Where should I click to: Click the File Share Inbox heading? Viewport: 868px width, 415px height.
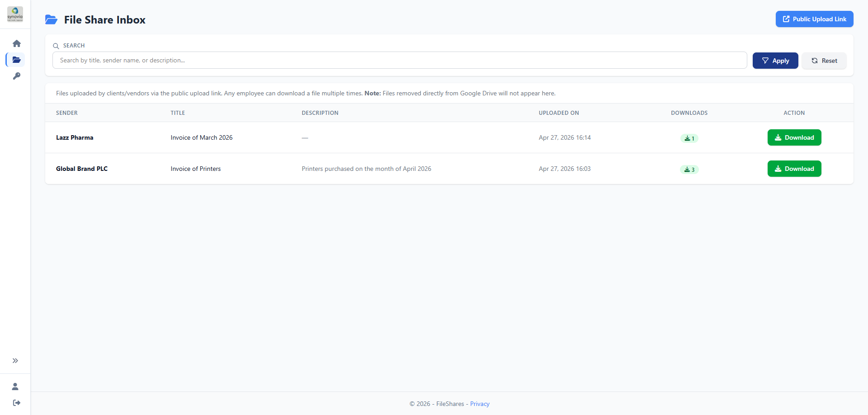tap(105, 20)
